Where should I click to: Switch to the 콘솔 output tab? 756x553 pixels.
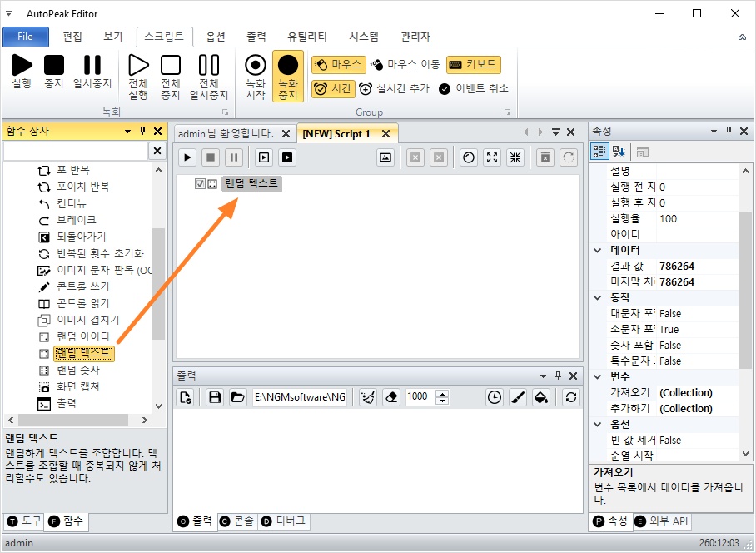tap(236, 521)
